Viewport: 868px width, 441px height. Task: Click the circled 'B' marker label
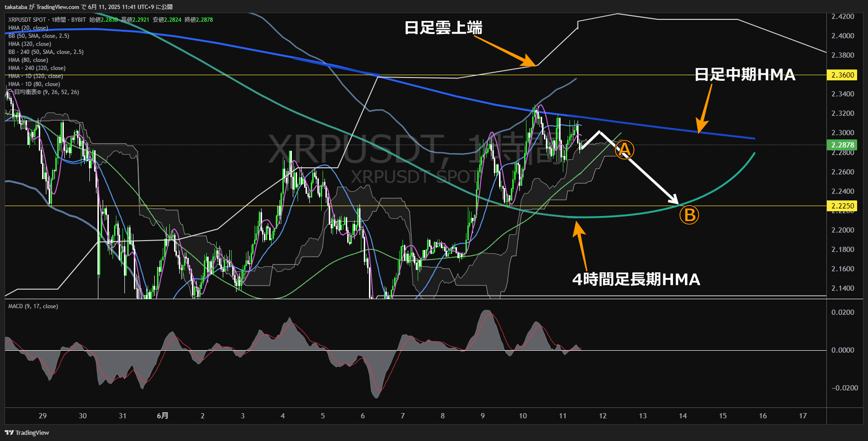689,215
